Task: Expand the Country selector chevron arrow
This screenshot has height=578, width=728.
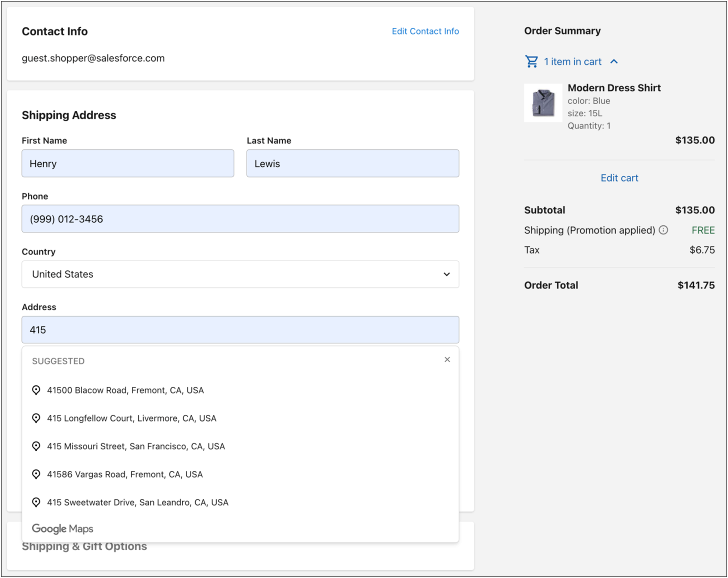Action: pos(447,274)
